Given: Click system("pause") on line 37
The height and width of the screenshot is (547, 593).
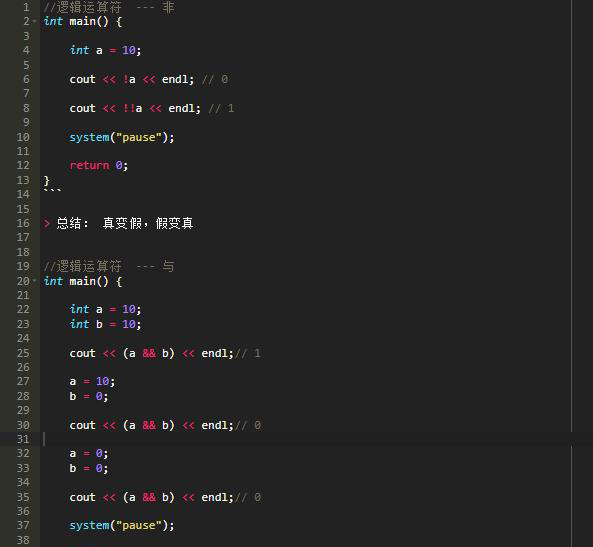Looking at the screenshot, I should point(122,525).
